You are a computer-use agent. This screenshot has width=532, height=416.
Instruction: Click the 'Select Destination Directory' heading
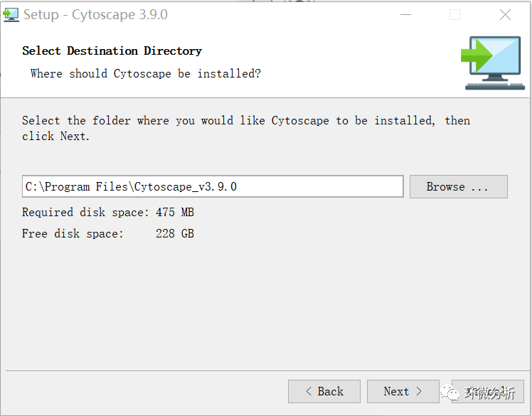click(112, 51)
